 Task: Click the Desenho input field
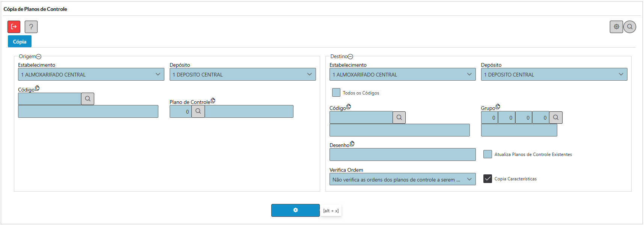402,154
